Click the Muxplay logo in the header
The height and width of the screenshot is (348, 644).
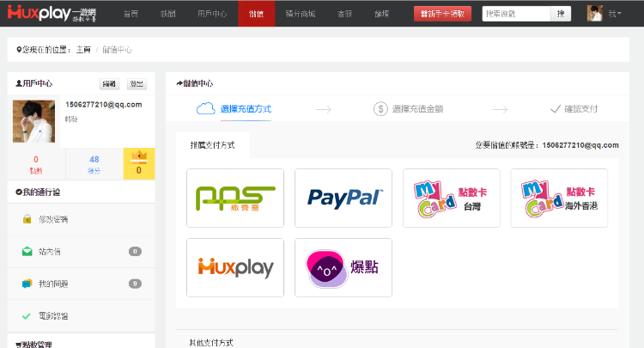[x=52, y=13]
